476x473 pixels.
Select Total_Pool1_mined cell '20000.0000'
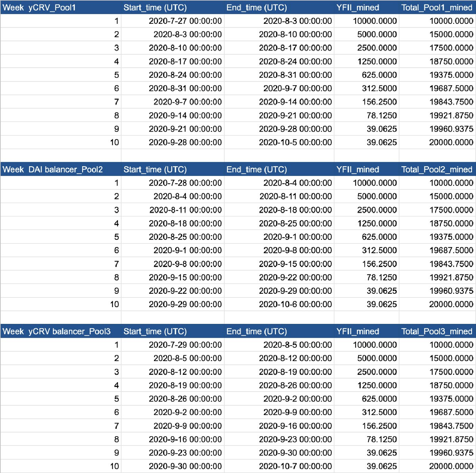click(437, 142)
